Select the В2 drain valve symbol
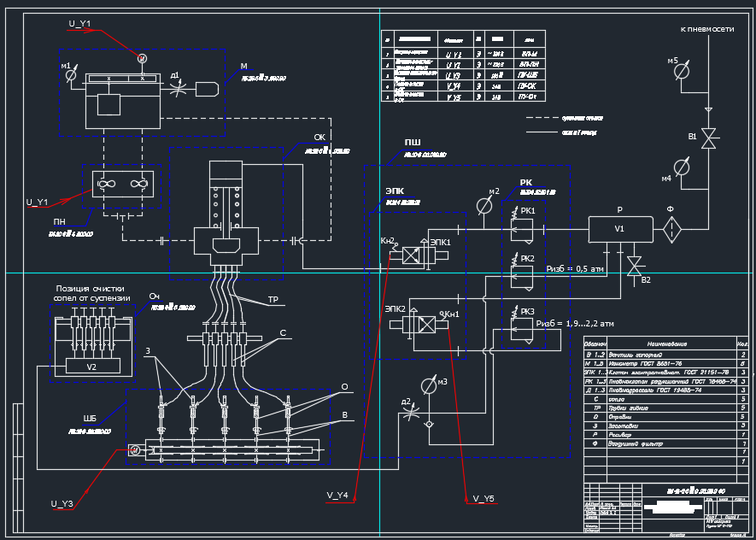This screenshot has height=540, width=756. [634, 266]
